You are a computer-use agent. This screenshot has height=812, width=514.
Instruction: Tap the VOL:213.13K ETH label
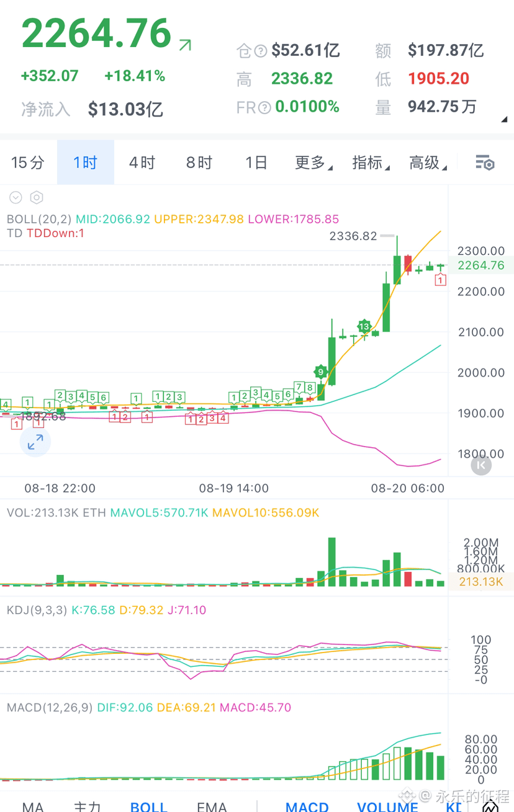point(56,513)
